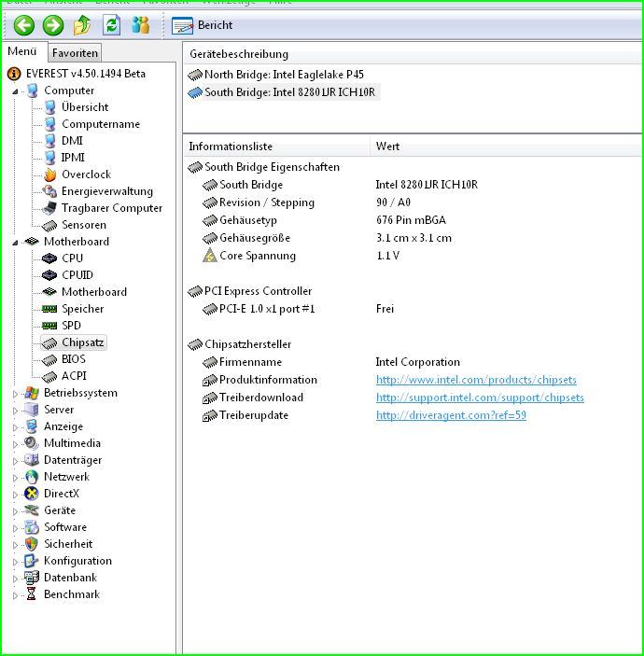Open the driveragent.com Treiberupdate link
644x656 pixels.
pos(451,415)
